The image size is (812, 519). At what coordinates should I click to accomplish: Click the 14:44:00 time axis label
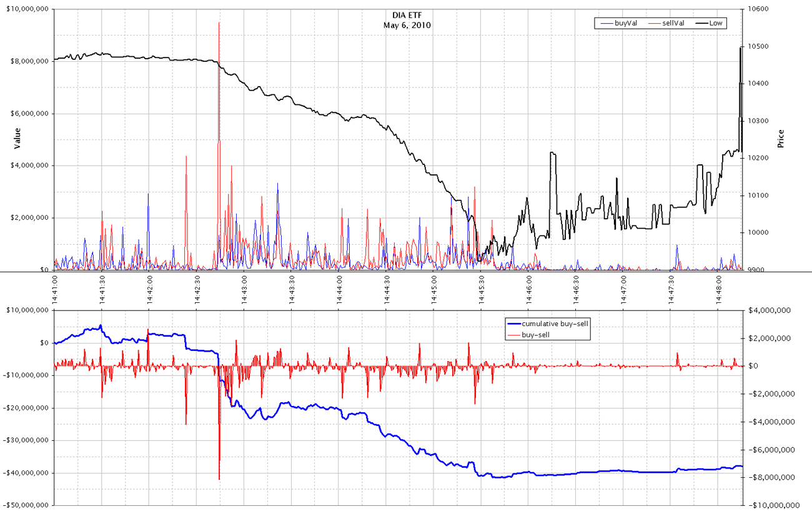coord(340,290)
